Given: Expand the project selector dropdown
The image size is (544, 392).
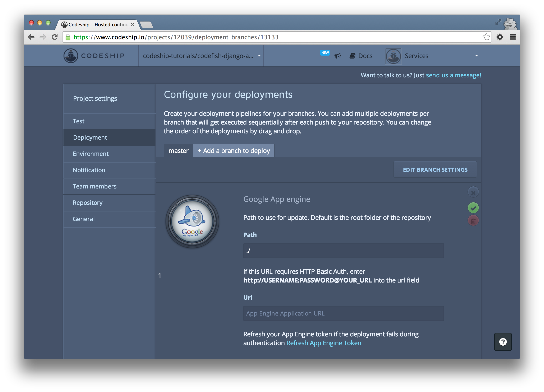Looking at the screenshot, I should pos(201,56).
